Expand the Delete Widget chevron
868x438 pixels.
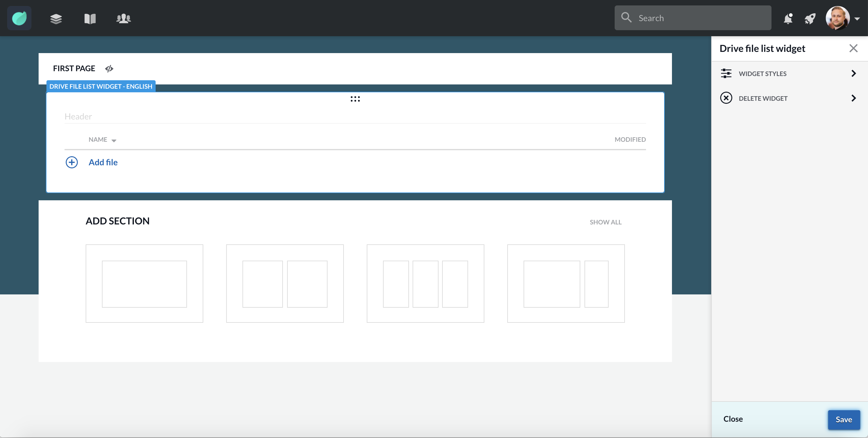854,98
